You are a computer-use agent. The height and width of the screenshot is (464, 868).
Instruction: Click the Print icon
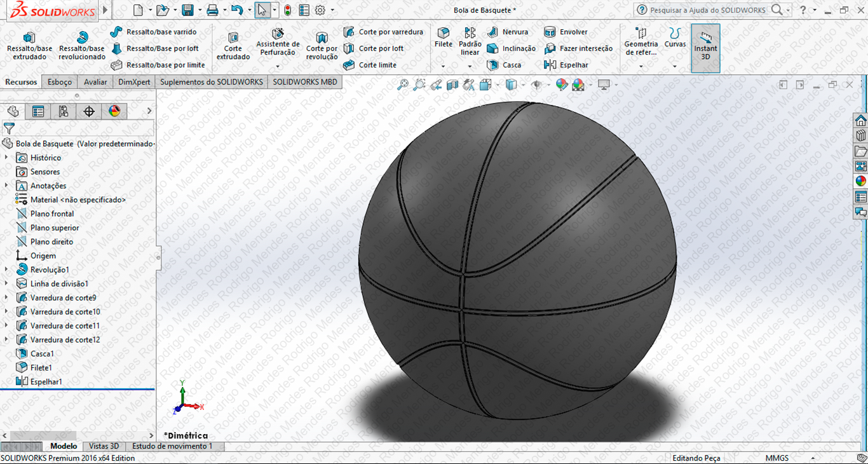pos(212,10)
